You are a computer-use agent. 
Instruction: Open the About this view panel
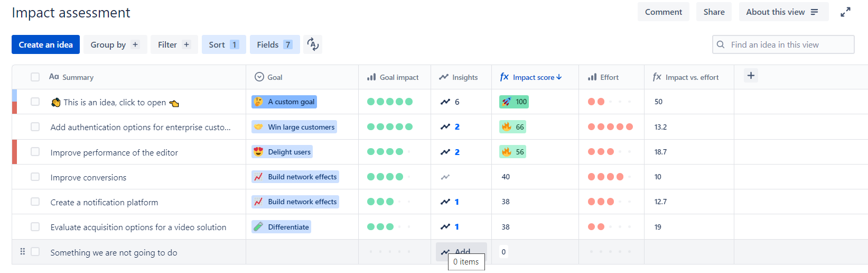click(x=782, y=12)
